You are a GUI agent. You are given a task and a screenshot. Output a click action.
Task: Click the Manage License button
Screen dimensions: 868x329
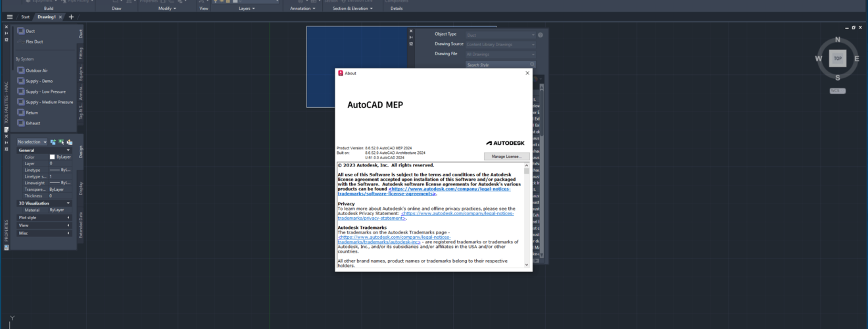(x=506, y=157)
